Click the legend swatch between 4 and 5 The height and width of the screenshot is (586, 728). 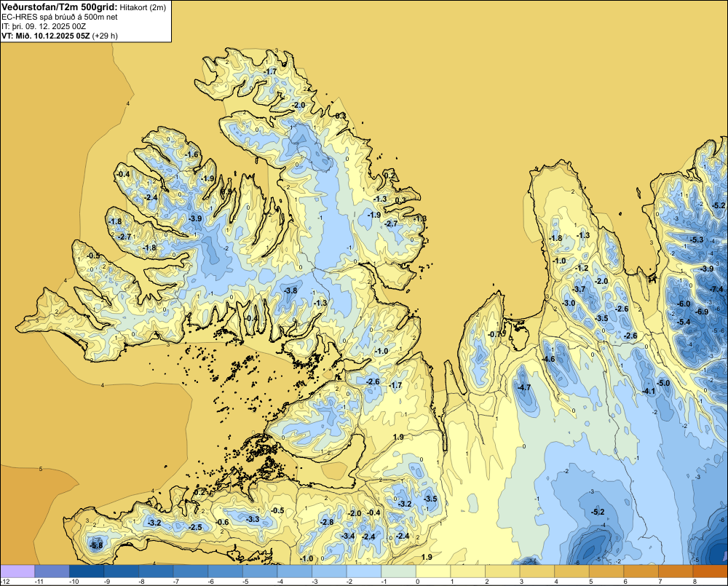tap(572, 571)
